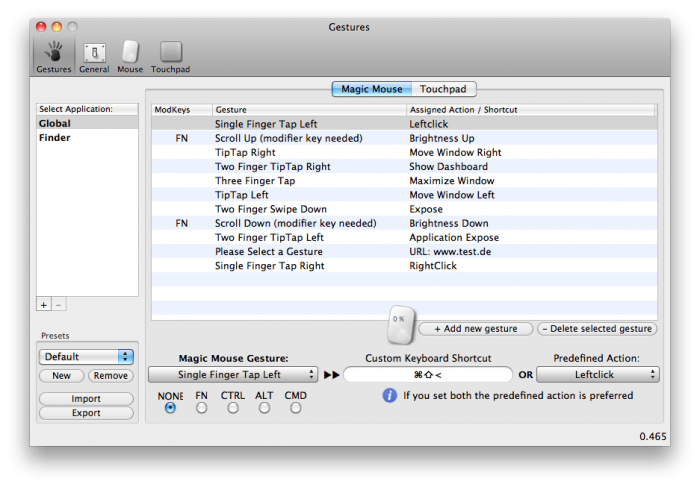Click the Maximize Window action cell
This screenshot has height=487, width=700.
pos(452,181)
